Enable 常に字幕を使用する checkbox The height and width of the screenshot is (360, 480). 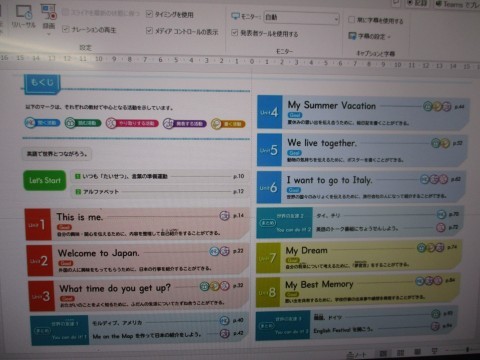351,20
